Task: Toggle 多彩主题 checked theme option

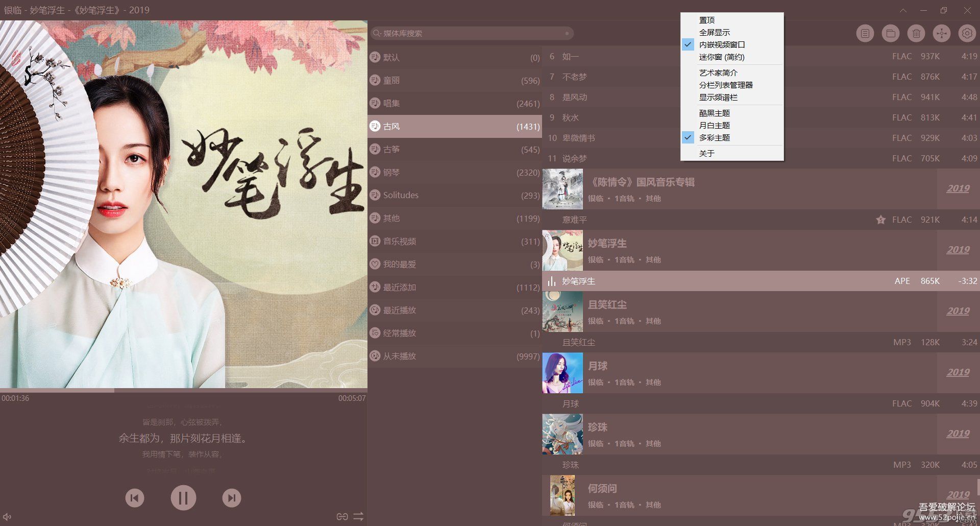Action: (732, 137)
